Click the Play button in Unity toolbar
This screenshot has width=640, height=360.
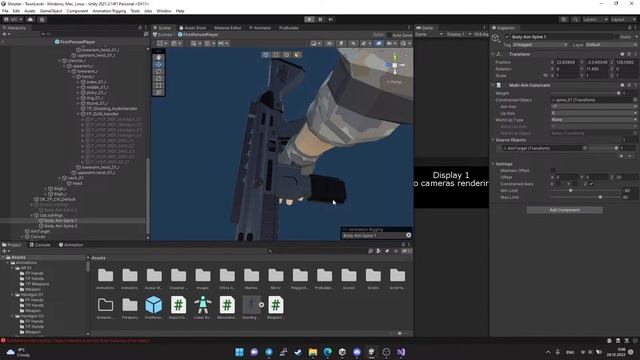tap(309, 19)
